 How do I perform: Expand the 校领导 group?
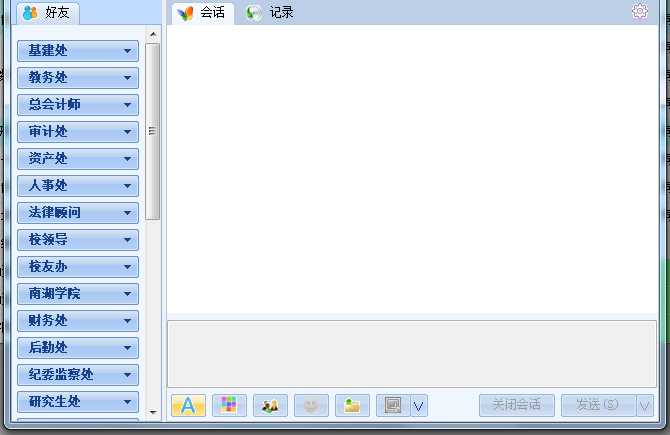click(78, 240)
